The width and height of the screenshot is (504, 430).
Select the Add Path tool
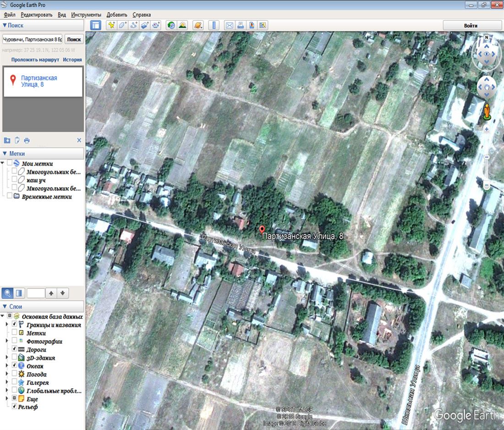(134, 25)
